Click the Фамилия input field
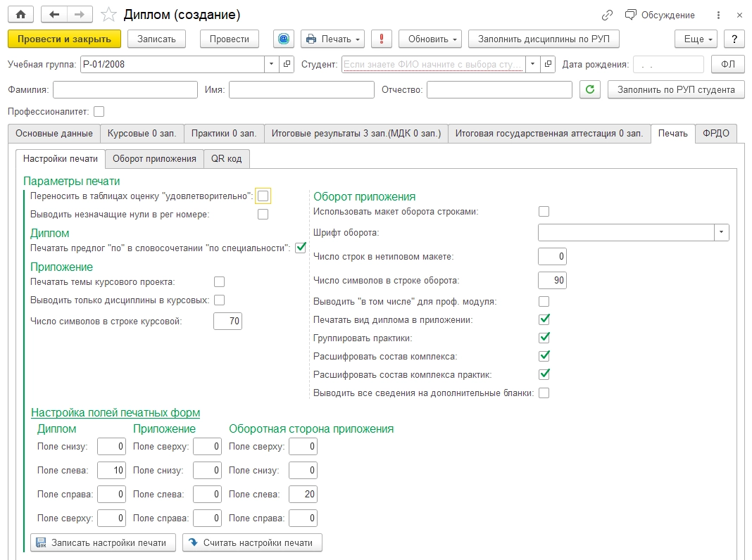 (x=125, y=89)
